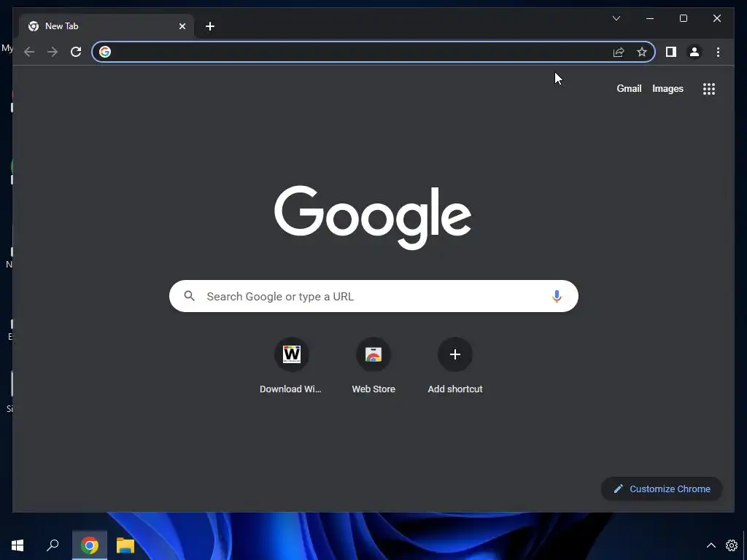
Task: Open Gmail link
Action: tap(629, 88)
